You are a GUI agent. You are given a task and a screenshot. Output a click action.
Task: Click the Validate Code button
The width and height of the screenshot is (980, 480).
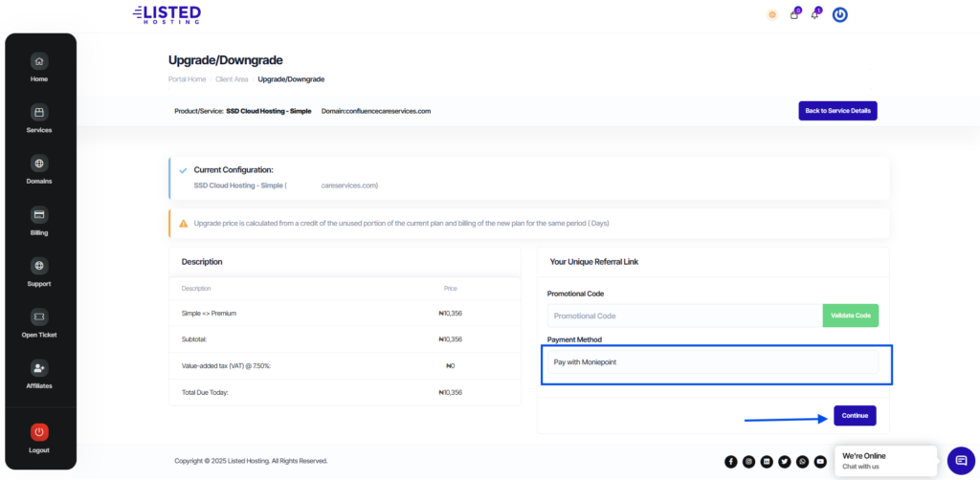click(x=850, y=316)
